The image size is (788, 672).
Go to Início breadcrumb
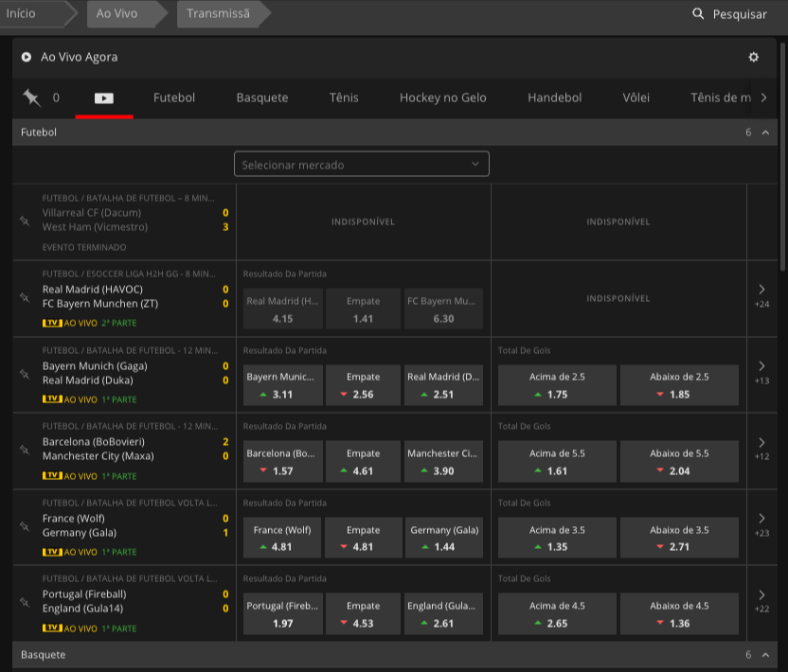[x=22, y=14]
